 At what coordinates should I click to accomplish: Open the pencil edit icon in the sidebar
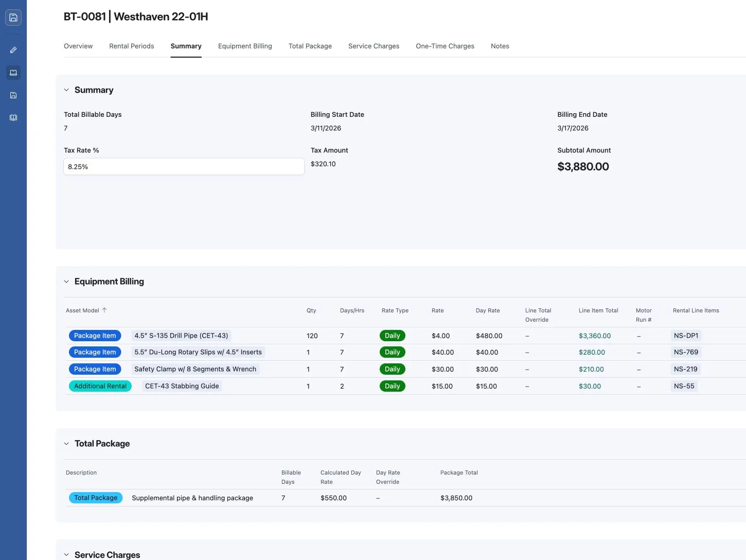[13, 50]
